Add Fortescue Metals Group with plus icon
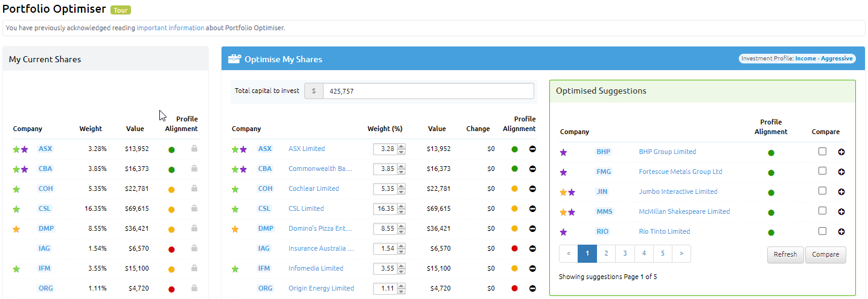 point(841,172)
